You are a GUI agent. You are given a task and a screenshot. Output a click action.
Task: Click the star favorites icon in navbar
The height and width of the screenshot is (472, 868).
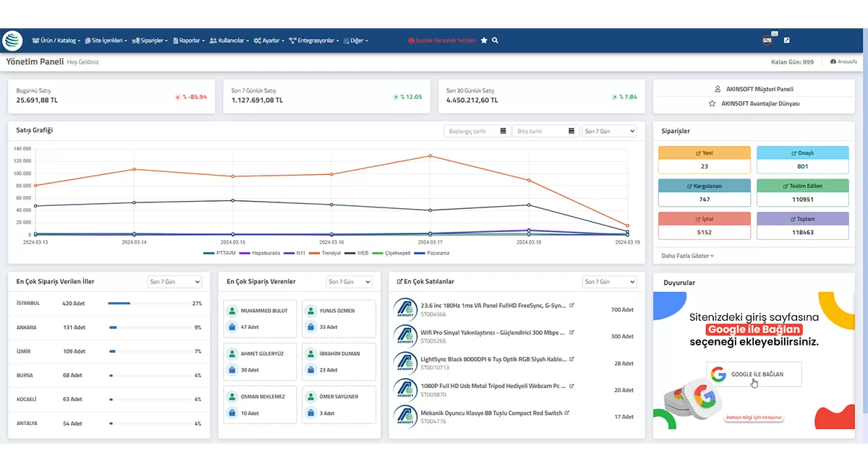click(x=485, y=40)
